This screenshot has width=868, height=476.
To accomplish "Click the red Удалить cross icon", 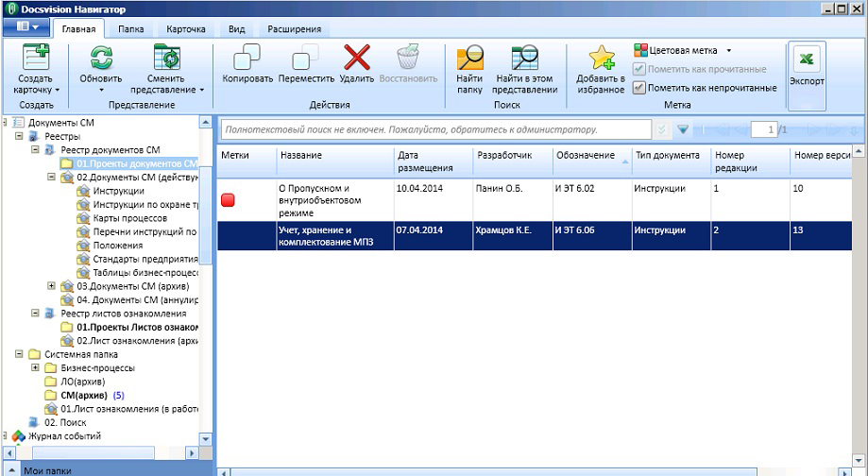I will coord(357,58).
